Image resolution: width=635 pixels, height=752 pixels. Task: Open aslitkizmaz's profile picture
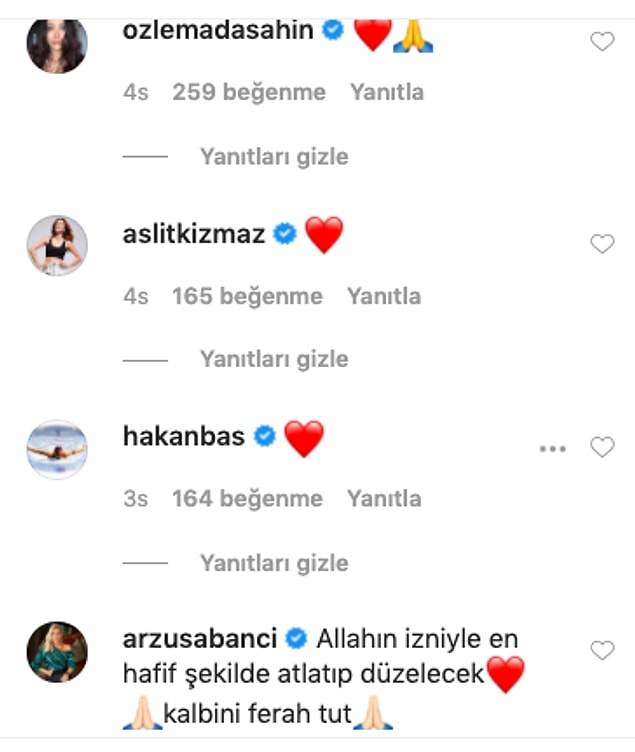[x=57, y=246]
